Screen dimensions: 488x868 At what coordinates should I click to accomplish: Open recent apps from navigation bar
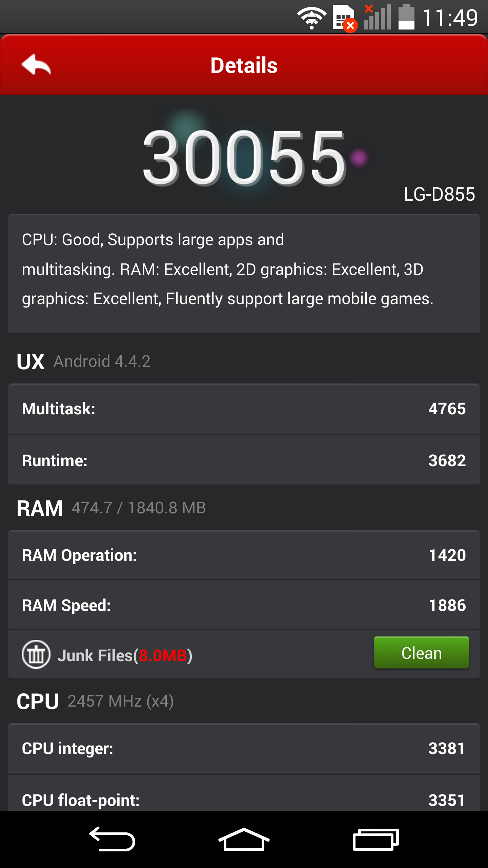(x=375, y=839)
